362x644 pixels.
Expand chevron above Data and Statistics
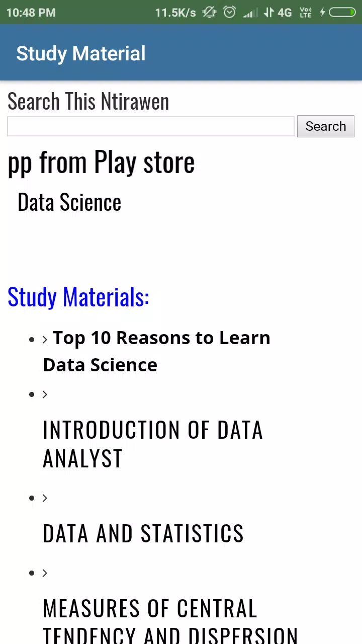click(45, 498)
